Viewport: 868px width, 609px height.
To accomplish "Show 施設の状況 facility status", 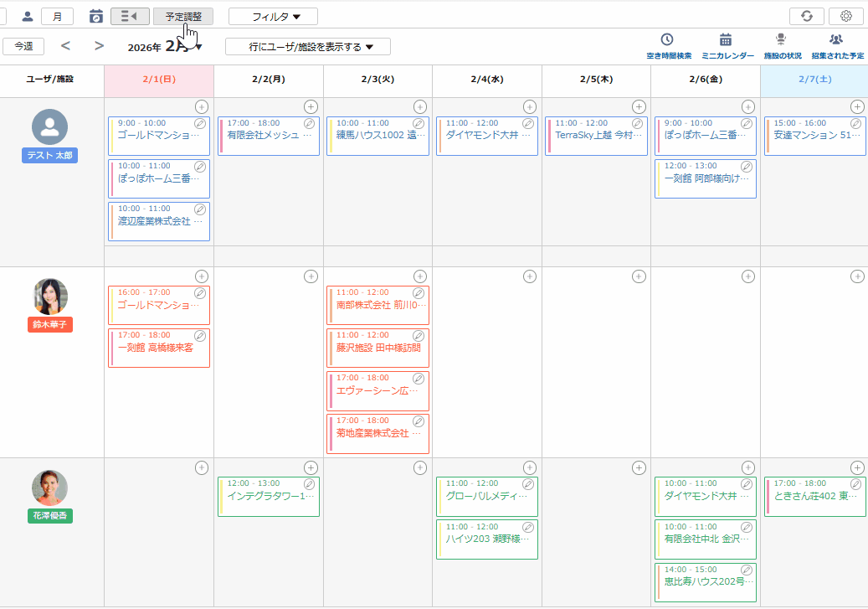I will (x=782, y=45).
